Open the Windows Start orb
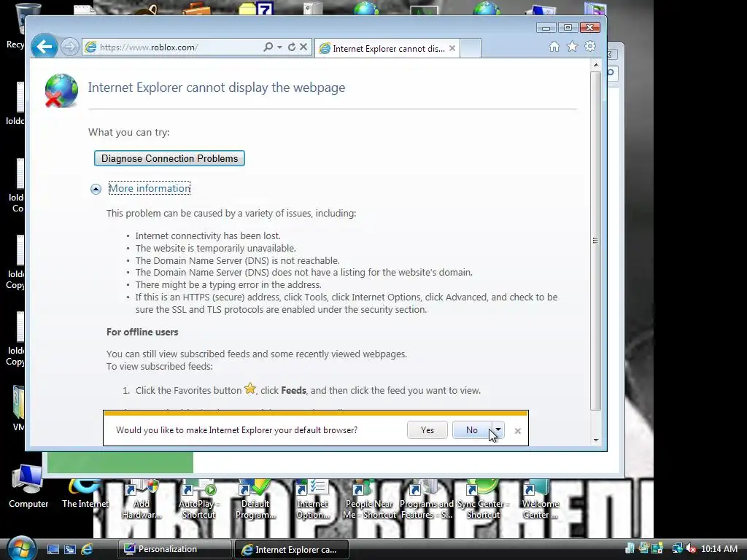The height and width of the screenshot is (560, 747). pos(20,548)
